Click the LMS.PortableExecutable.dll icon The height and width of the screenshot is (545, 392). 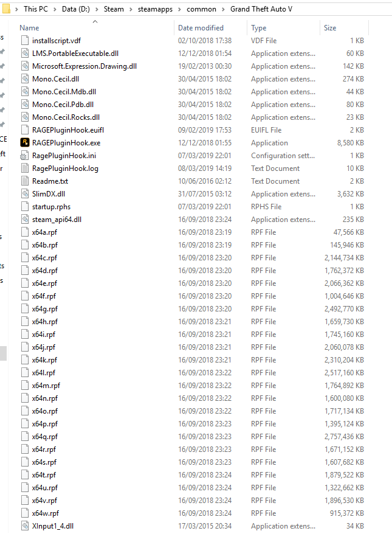pos(25,53)
